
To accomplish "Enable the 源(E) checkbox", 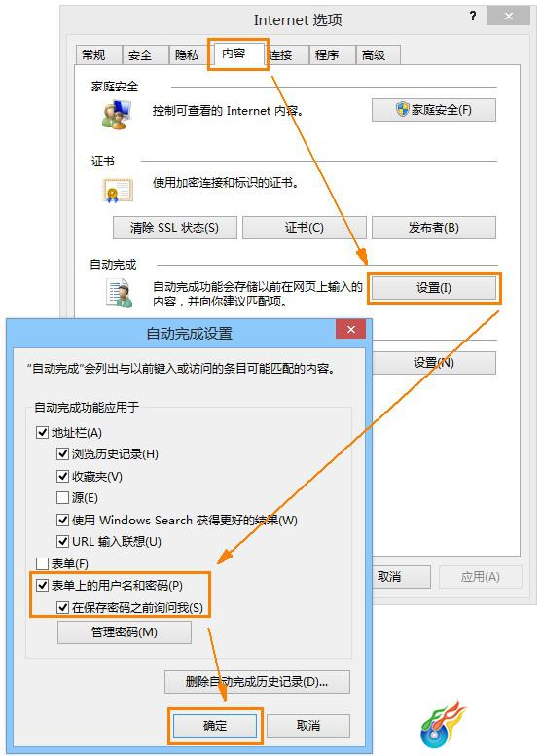I will point(62,497).
